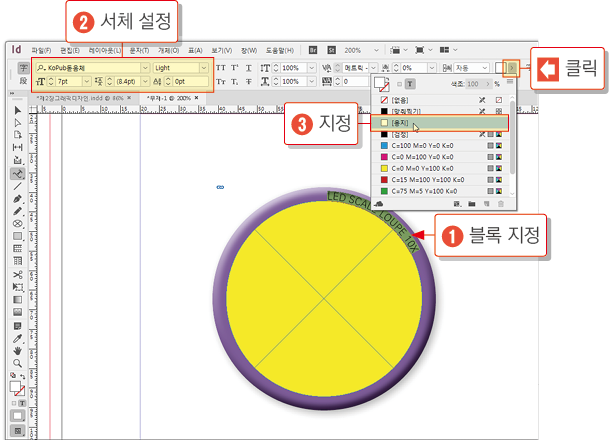This screenshot has width=609, height=440.
Task: Select the Selection tool arrow
Action: point(17,111)
